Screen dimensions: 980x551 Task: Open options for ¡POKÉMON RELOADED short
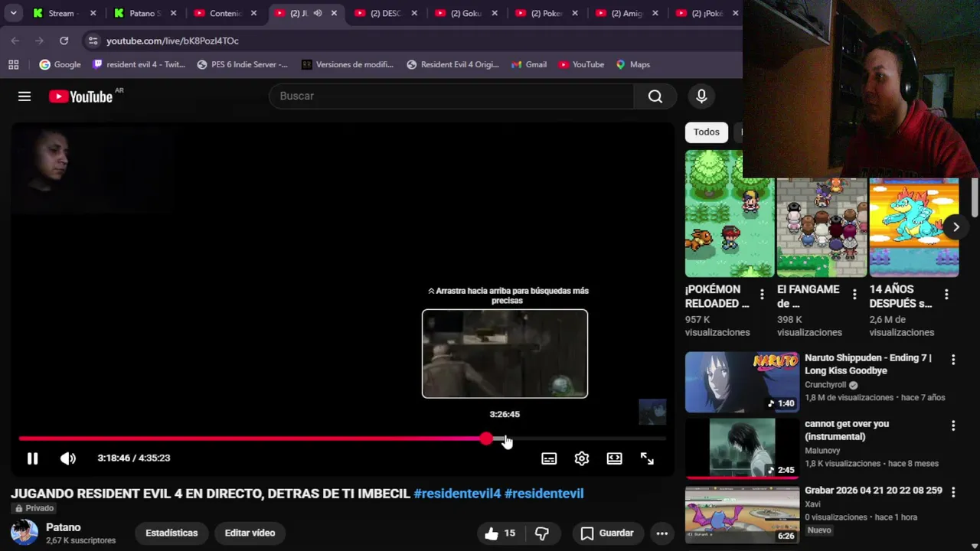coord(762,295)
